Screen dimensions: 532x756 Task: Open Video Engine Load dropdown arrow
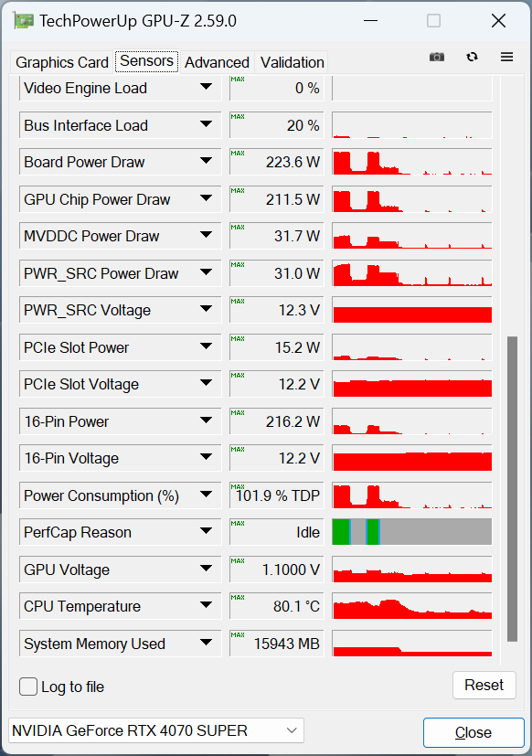pos(206,87)
